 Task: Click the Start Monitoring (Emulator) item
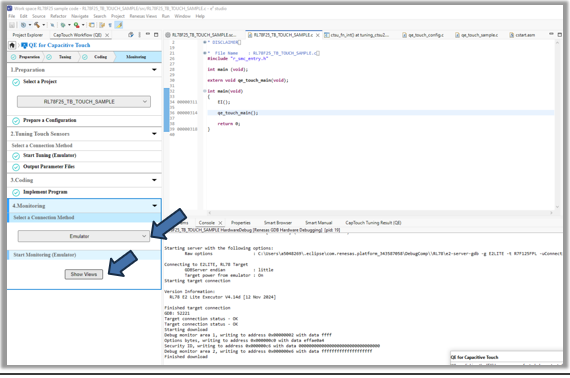[x=84, y=255]
